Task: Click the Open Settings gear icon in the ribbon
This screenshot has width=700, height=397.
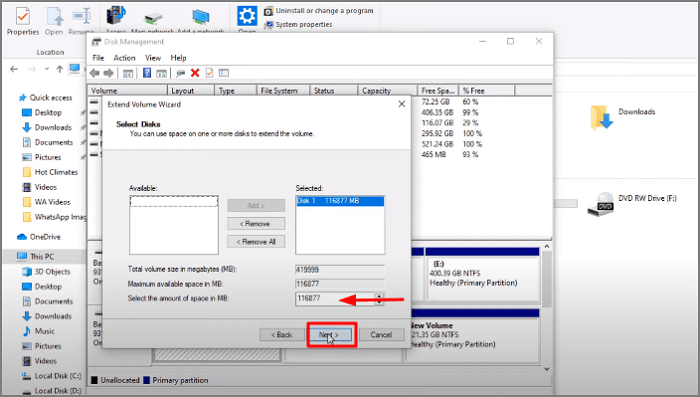Action: pyautogui.click(x=247, y=17)
